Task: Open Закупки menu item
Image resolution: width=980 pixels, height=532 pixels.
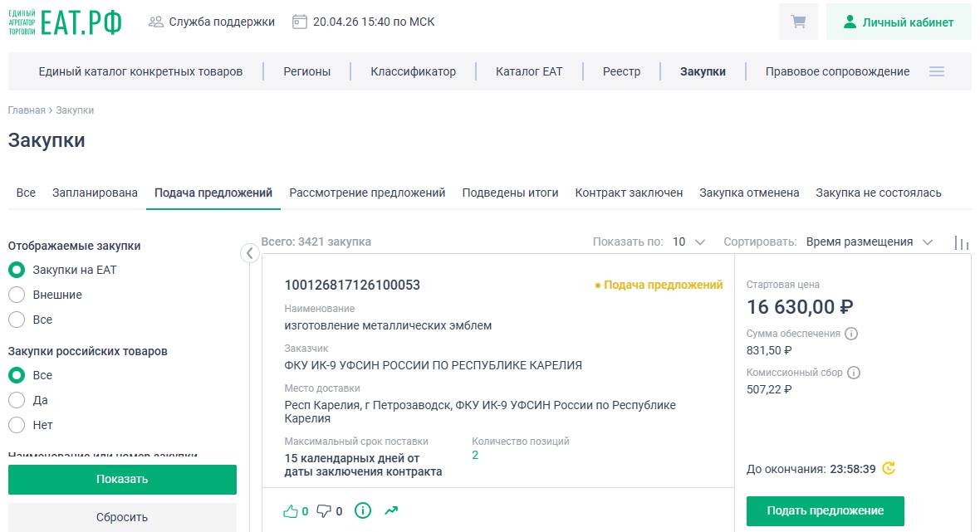Action: [703, 72]
